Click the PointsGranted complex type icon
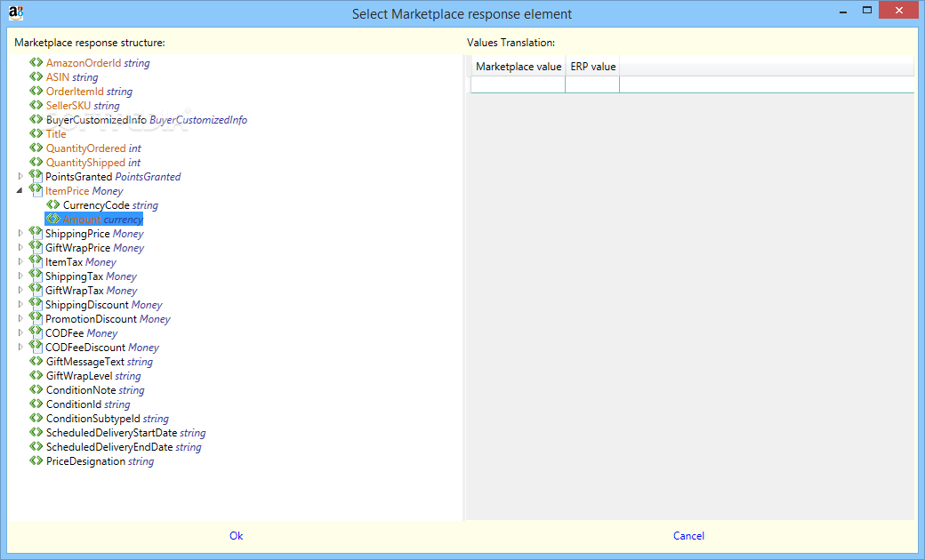The image size is (925, 560). 36,176
